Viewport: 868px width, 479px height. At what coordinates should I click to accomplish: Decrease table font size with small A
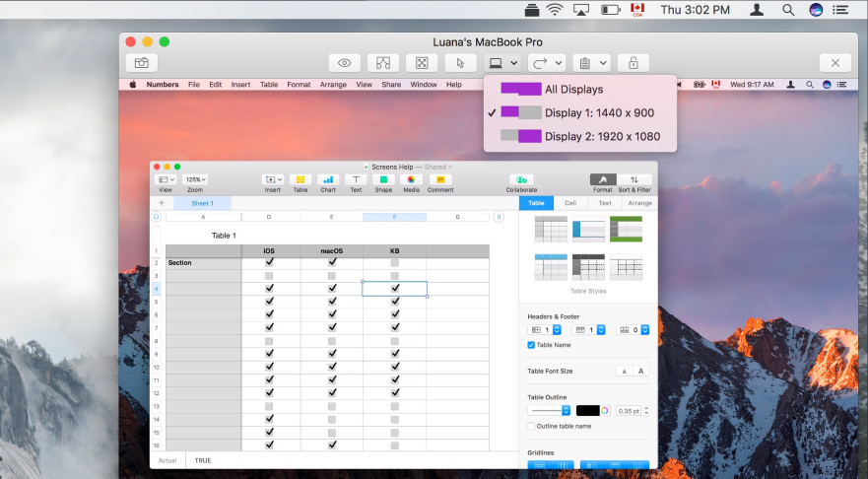pos(625,371)
